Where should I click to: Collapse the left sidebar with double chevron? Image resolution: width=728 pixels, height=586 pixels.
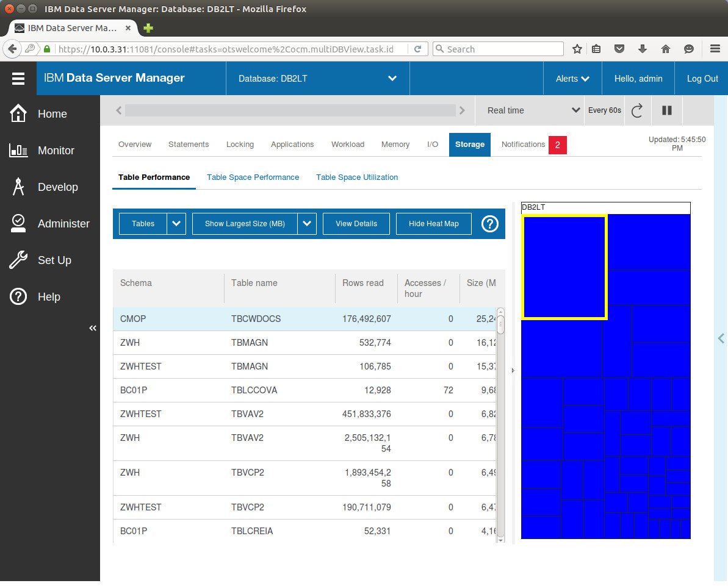93,328
